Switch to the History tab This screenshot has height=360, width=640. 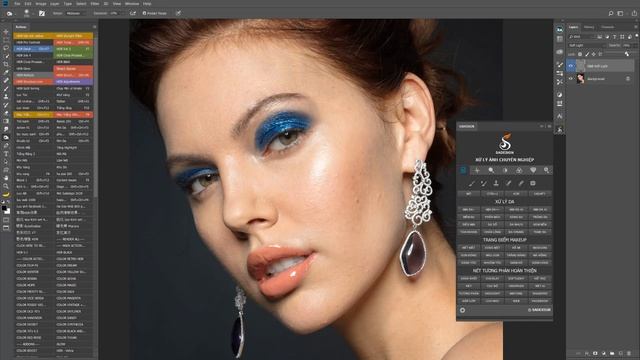(x=589, y=27)
